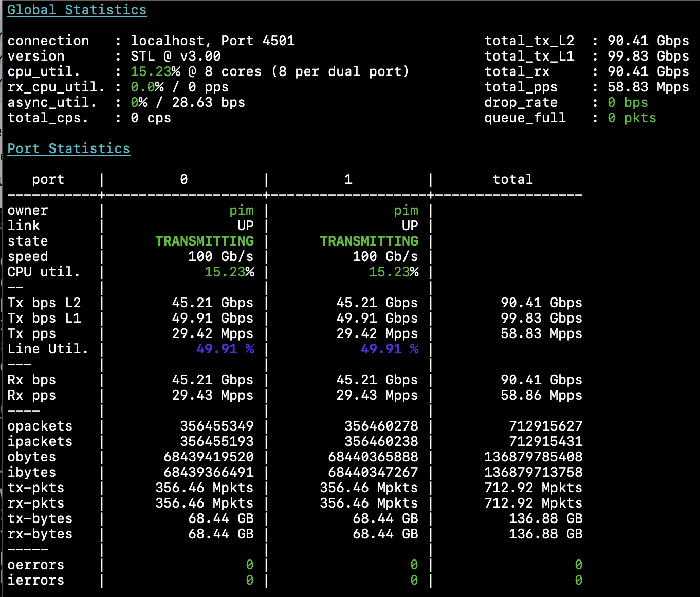Click the Port Statistics heading
This screenshot has height=597, width=700.
click(x=68, y=149)
